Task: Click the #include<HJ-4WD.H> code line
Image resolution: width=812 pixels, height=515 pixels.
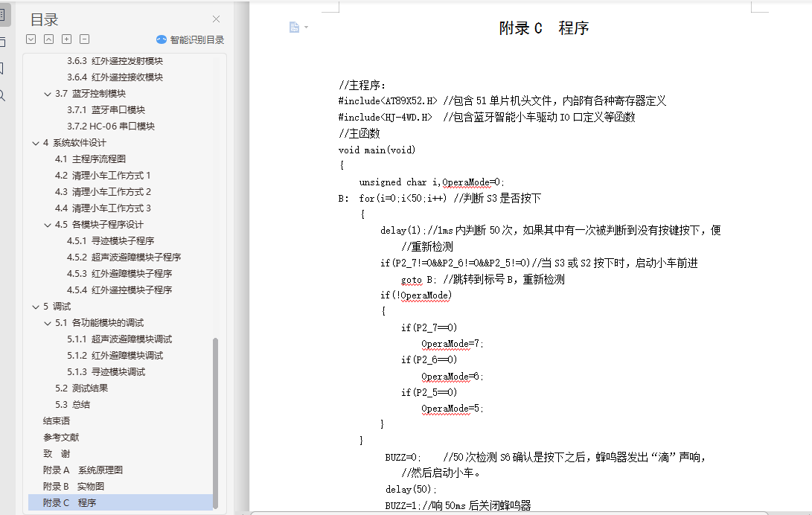Action: tap(487, 118)
